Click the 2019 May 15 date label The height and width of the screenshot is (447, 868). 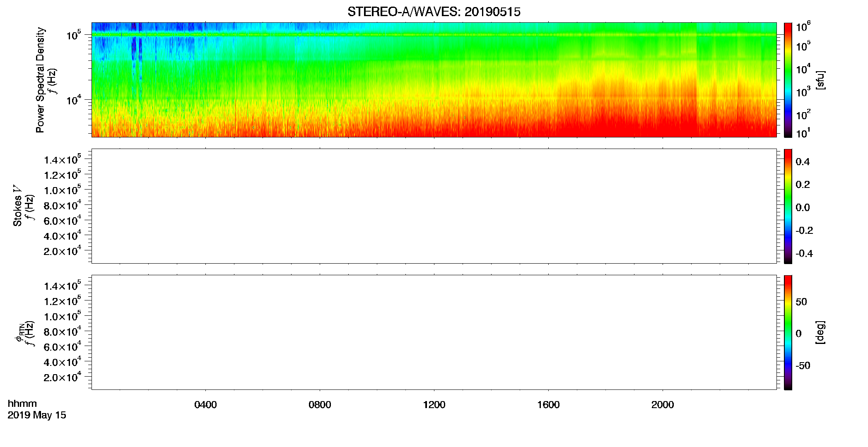[37, 415]
